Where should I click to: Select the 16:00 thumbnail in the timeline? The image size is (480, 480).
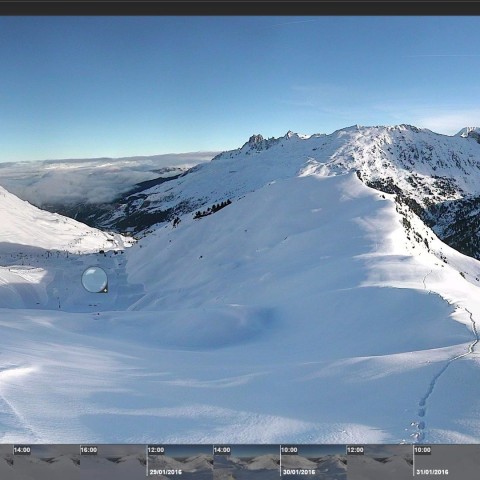[113, 462]
